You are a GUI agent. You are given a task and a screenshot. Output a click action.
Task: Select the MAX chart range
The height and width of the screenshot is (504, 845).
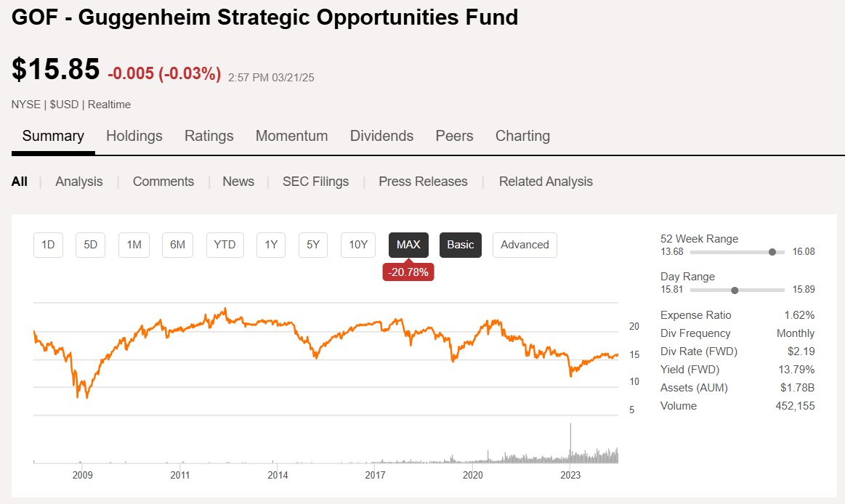tap(408, 245)
